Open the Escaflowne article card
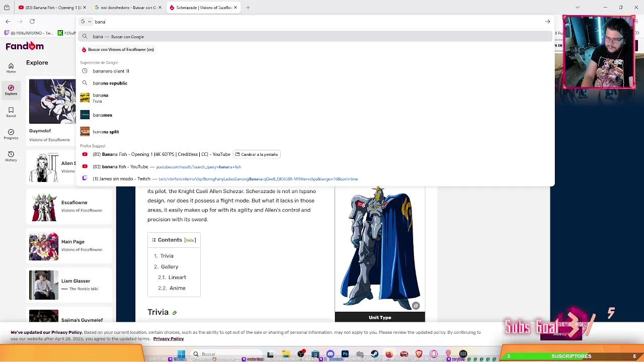 click(70, 207)
